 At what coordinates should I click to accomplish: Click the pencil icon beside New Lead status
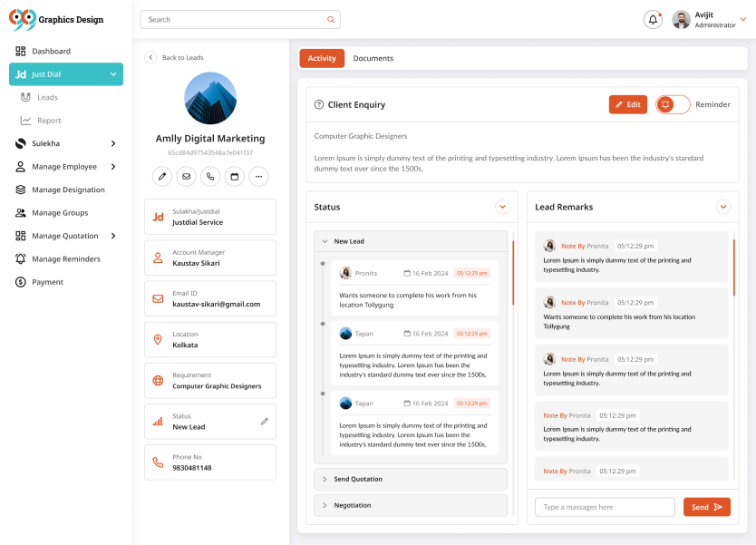[265, 422]
